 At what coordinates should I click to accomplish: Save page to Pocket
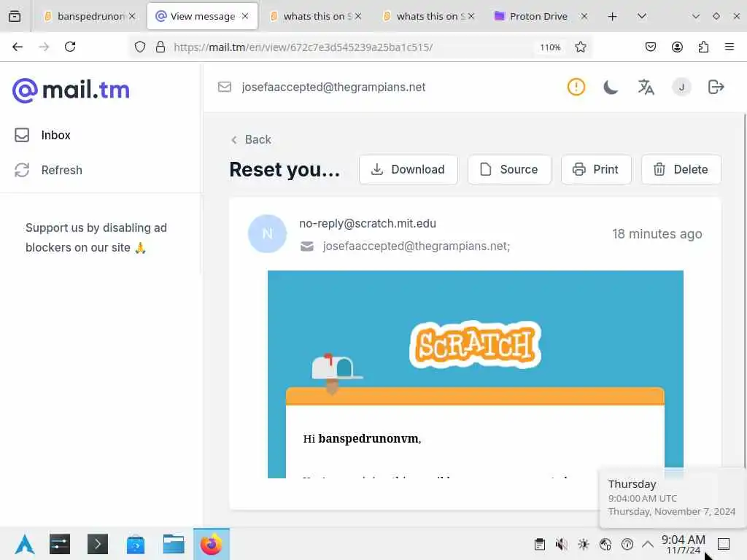pyautogui.click(x=650, y=47)
